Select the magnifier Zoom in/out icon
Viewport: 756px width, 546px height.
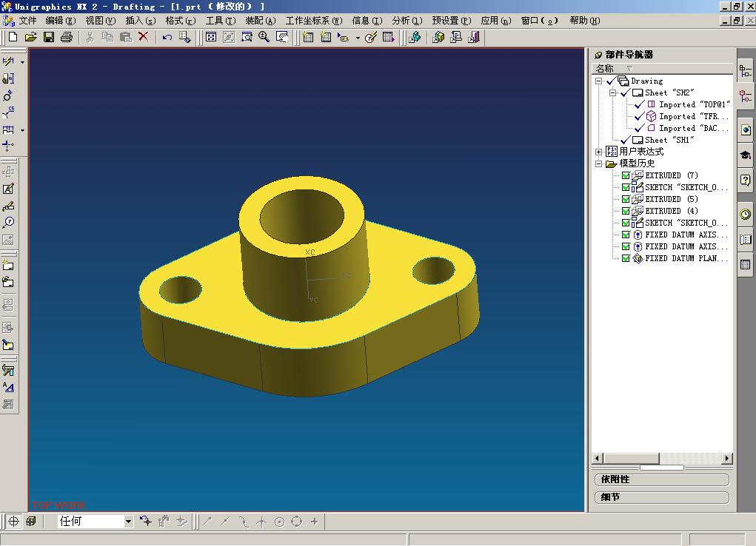[x=264, y=37]
